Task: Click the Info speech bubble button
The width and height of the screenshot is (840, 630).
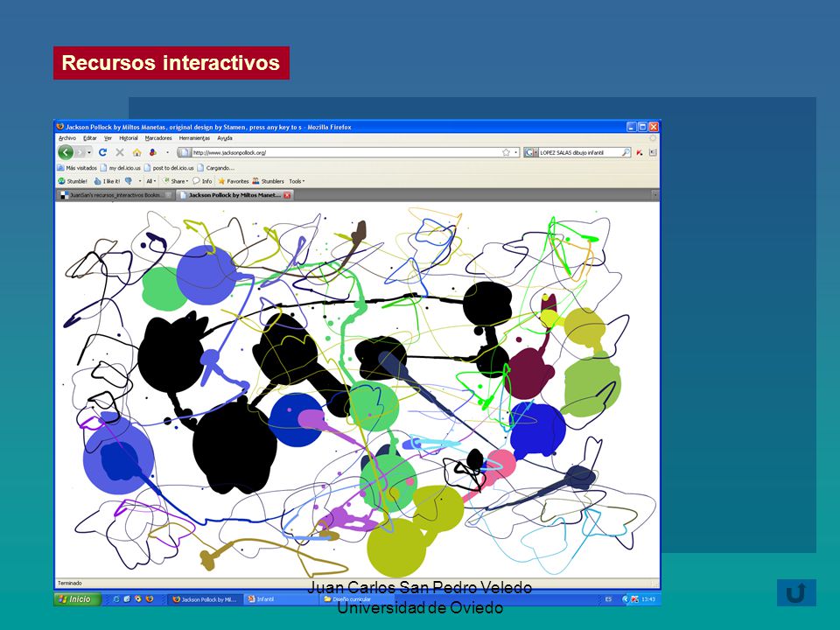Action: point(202,181)
